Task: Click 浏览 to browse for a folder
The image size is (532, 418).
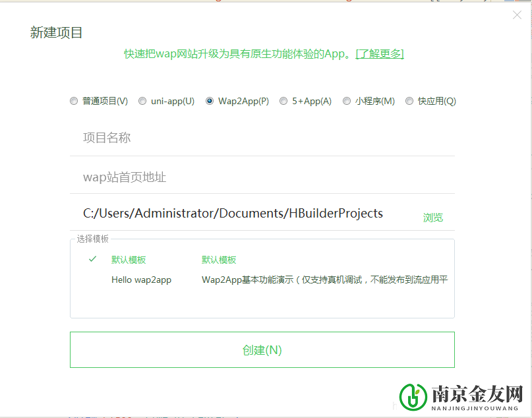Action: 433,218
